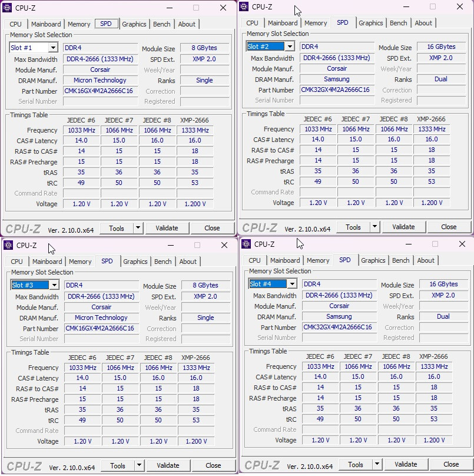Click 8 GBytes module size in Slot #3 window

pos(205,285)
